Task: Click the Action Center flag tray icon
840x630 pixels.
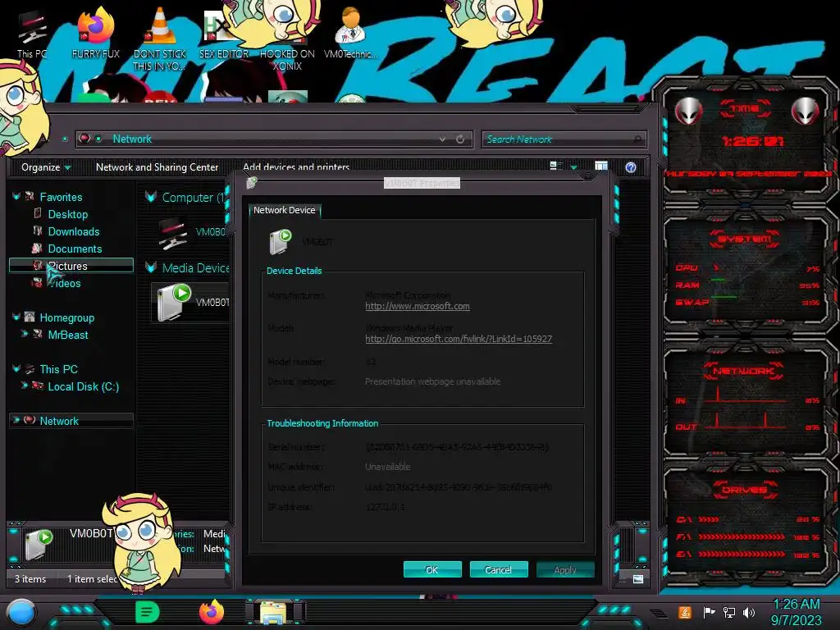Action: coord(709,612)
